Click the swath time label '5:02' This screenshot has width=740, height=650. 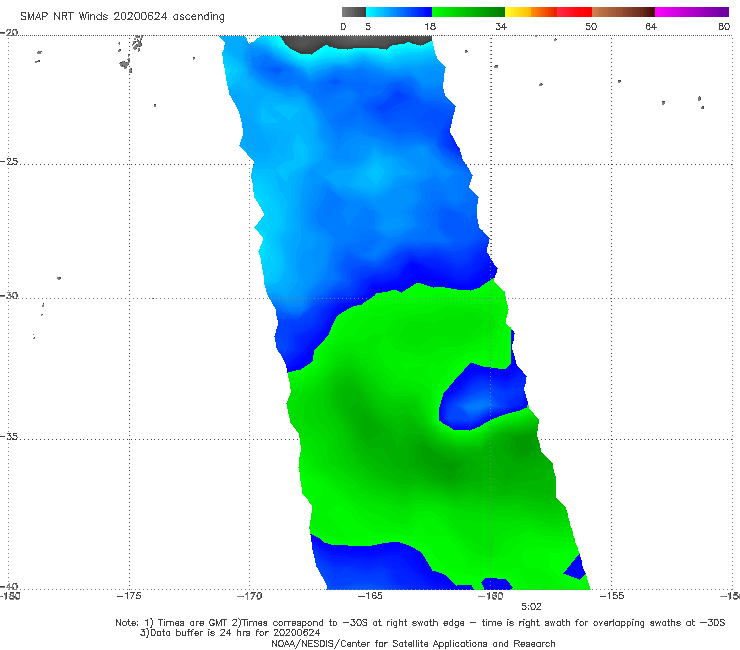point(531,607)
